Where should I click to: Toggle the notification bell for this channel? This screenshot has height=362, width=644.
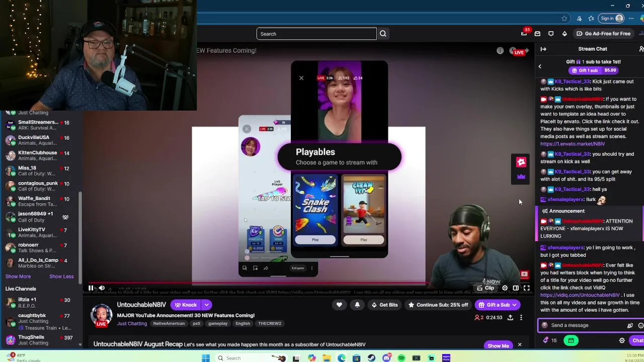click(x=357, y=305)
